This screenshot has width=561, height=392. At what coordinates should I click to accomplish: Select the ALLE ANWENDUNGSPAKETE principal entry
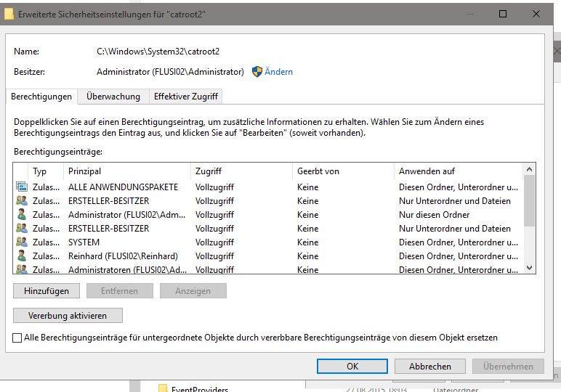pyautogui.click(x=123, y=187)
